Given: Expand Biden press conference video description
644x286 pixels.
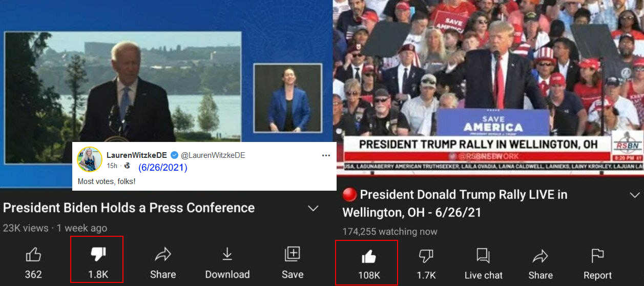Looking at the screenshot, I should [313, 209].
